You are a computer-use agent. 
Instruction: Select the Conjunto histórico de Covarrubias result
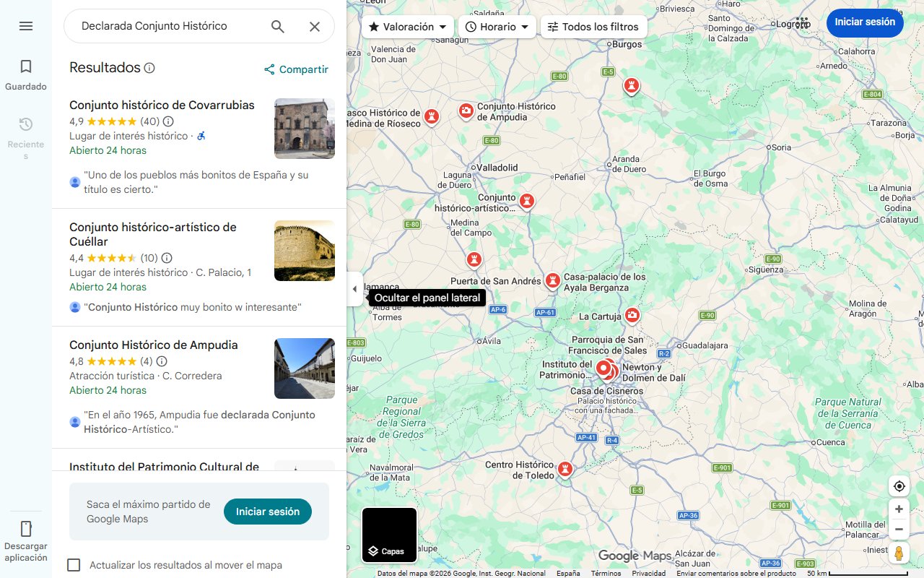[161, 105]
